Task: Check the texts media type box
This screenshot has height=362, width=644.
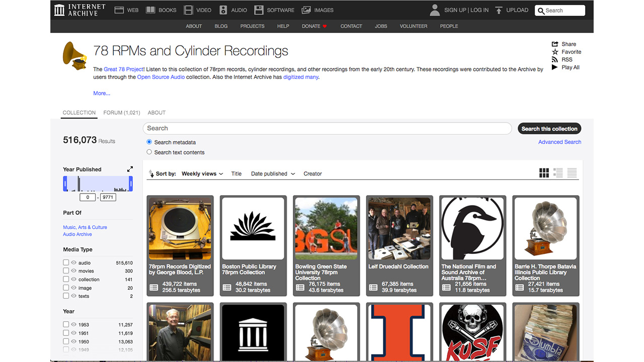Action: tap(66, 296)
